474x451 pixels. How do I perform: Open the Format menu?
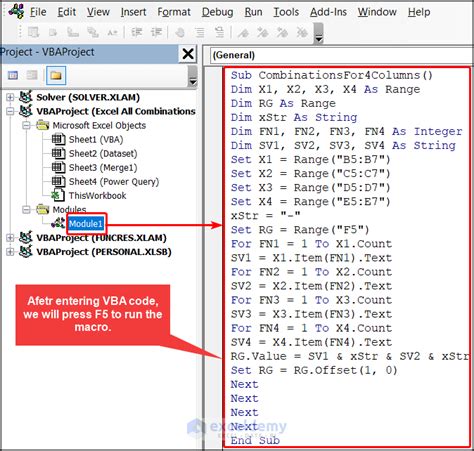174,12
